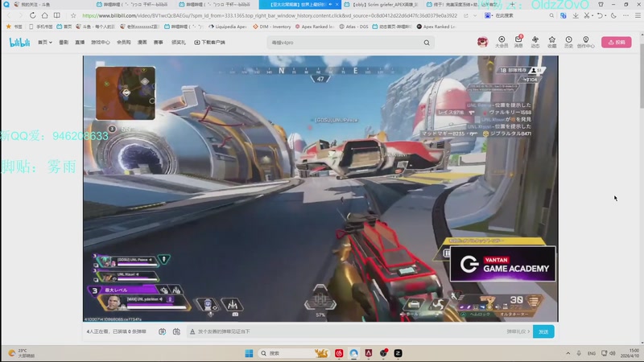Click the browser refresh icon
The height and width of the screenshot is (362, 644).
point(32,15)
